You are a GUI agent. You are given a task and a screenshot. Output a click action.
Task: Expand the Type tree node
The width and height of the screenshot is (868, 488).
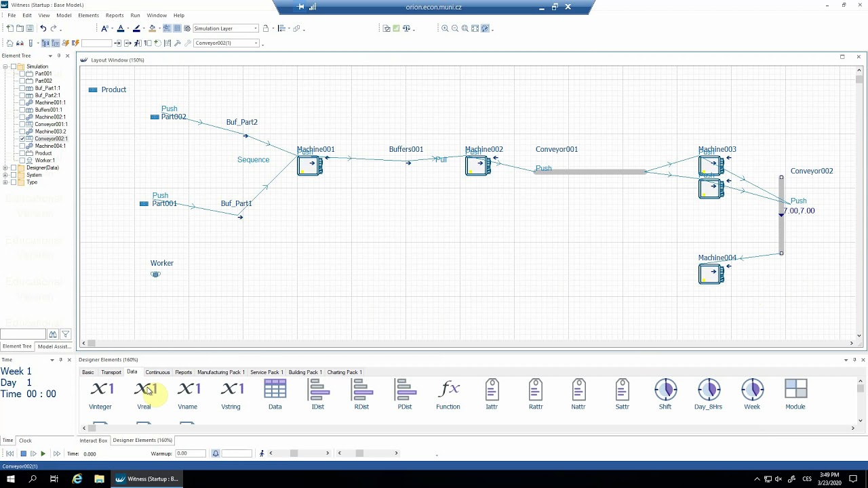5,183
